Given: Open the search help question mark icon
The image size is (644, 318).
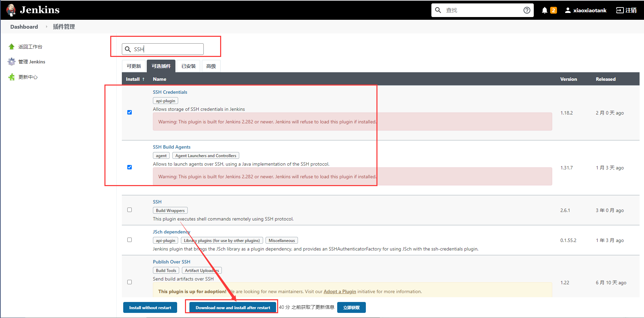Looking at the screenshot, I should click(527, 10).
